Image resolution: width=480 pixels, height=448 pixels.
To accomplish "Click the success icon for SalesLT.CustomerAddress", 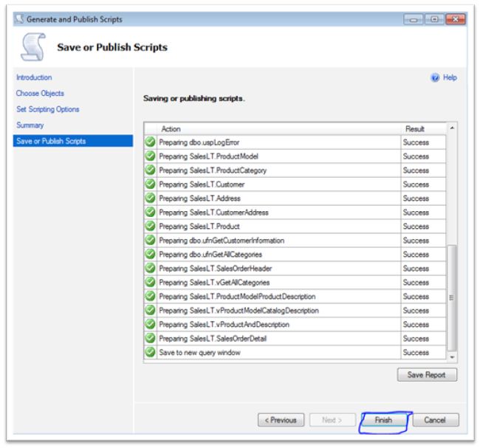I will (x=151, y=212).
